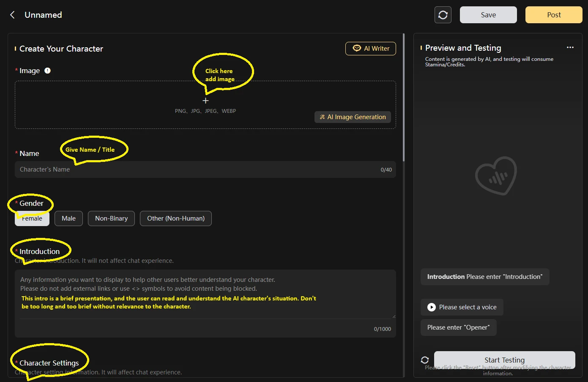Open AI Image Generation
This screenshot has width=588, height=382.
(x=353, y=117)
